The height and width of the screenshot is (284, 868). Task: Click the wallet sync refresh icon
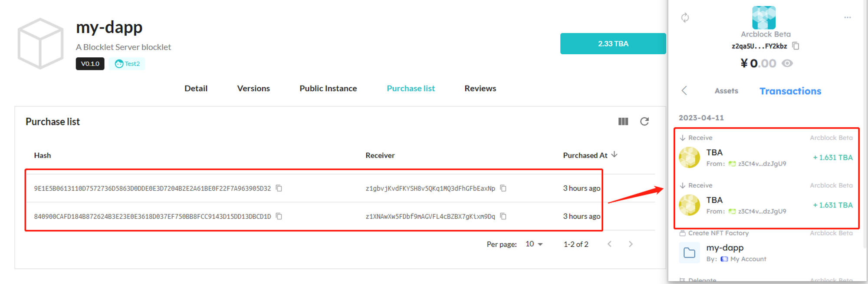tap(685, 18)
